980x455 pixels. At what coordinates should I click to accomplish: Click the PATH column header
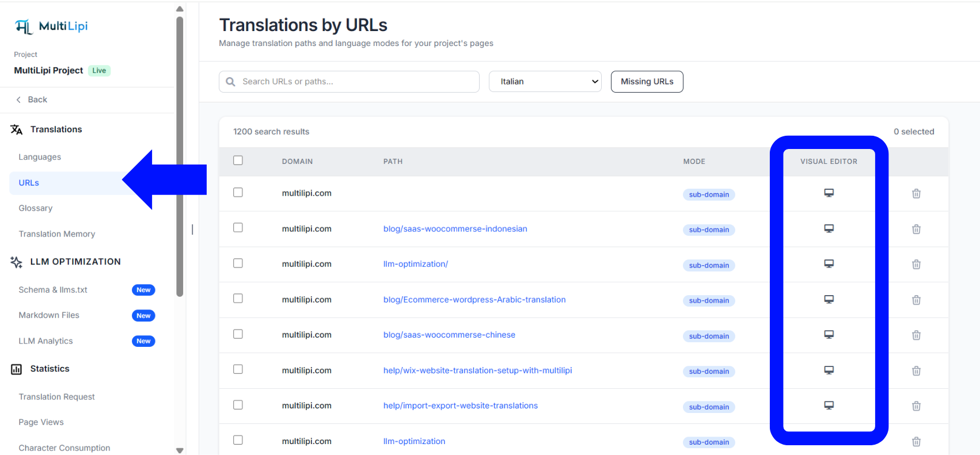[x=393, y=162]
